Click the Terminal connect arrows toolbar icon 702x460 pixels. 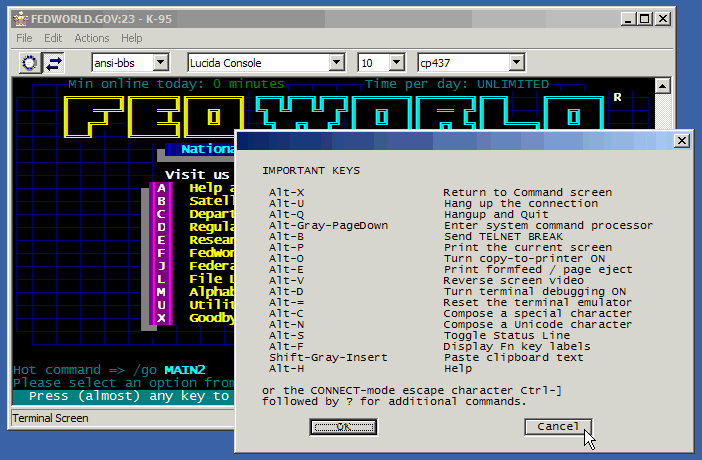(53, 63)
